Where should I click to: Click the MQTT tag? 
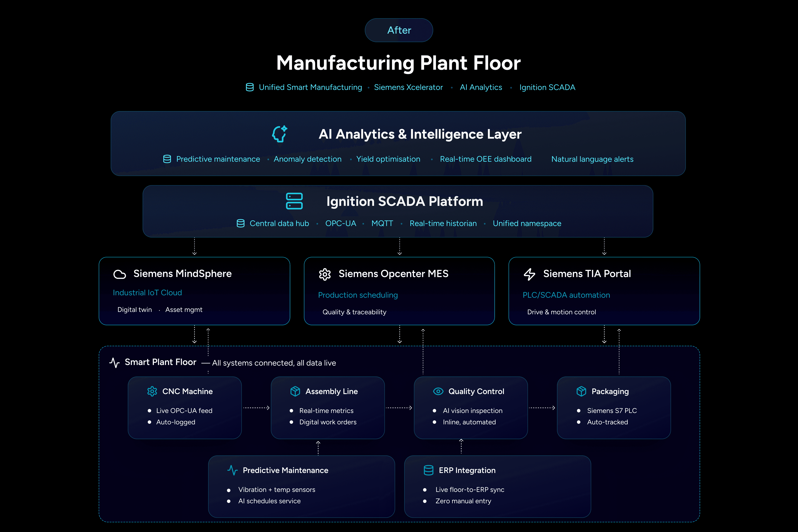click(382, 223)
